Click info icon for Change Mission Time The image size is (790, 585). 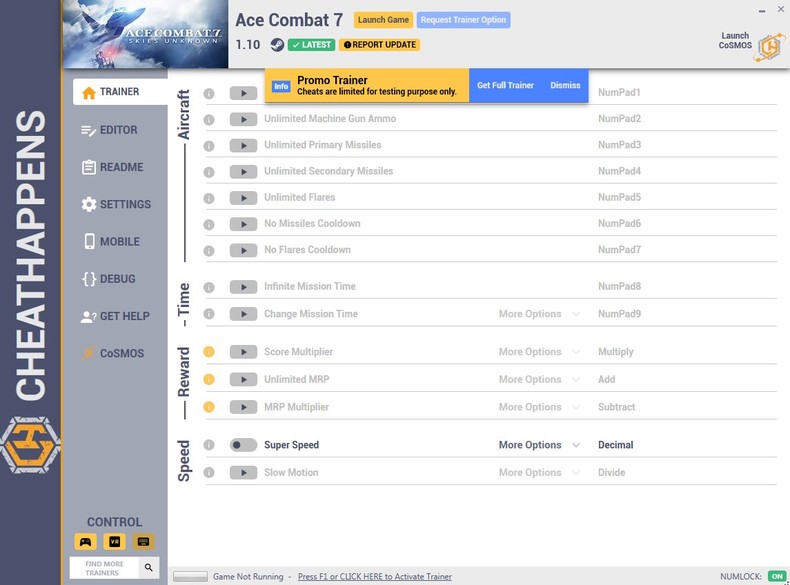(x=209, y=314)
